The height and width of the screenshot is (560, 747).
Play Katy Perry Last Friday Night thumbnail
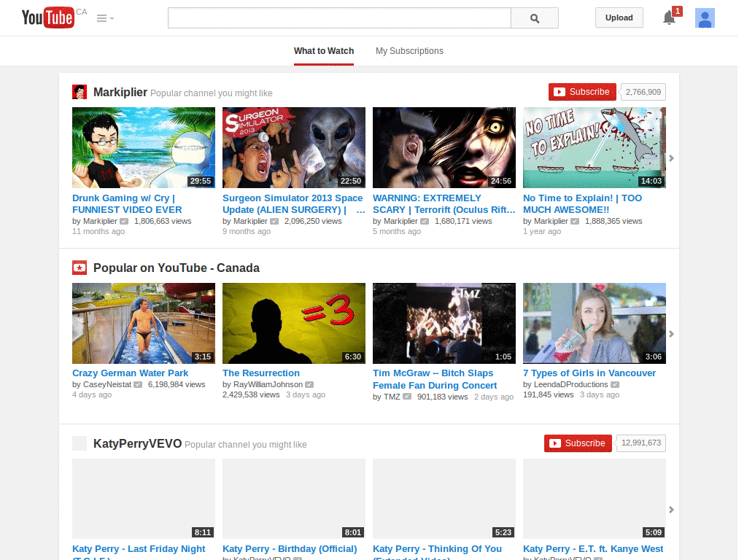[144, 499]
